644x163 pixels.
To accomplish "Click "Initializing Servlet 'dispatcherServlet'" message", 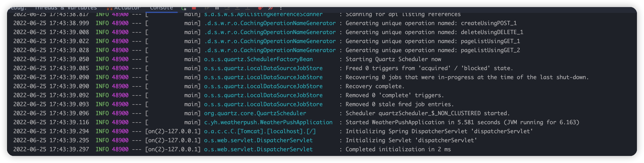I will point(411,140).
